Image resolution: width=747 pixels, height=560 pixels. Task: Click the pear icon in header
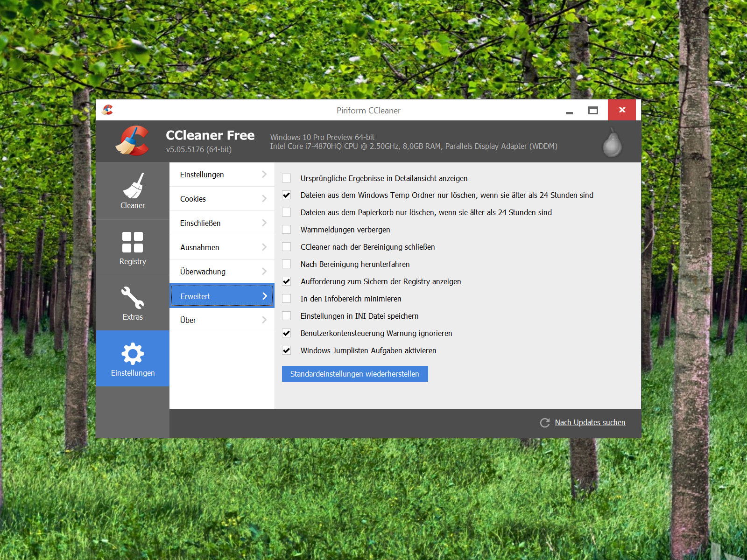point(612,143)
